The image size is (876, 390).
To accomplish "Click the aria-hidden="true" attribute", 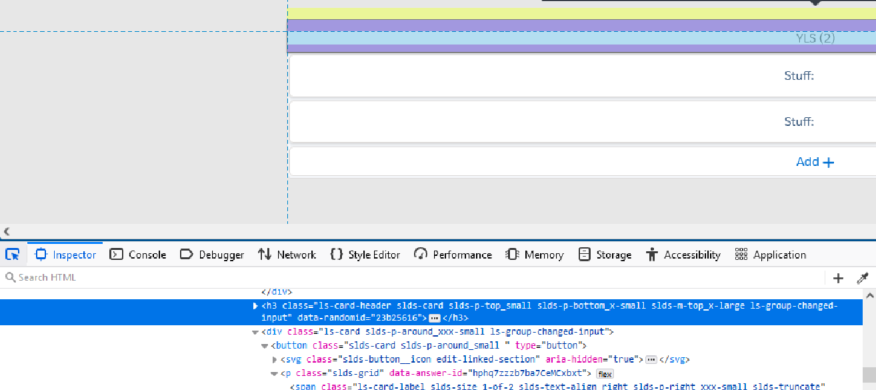I will point(592,359).
